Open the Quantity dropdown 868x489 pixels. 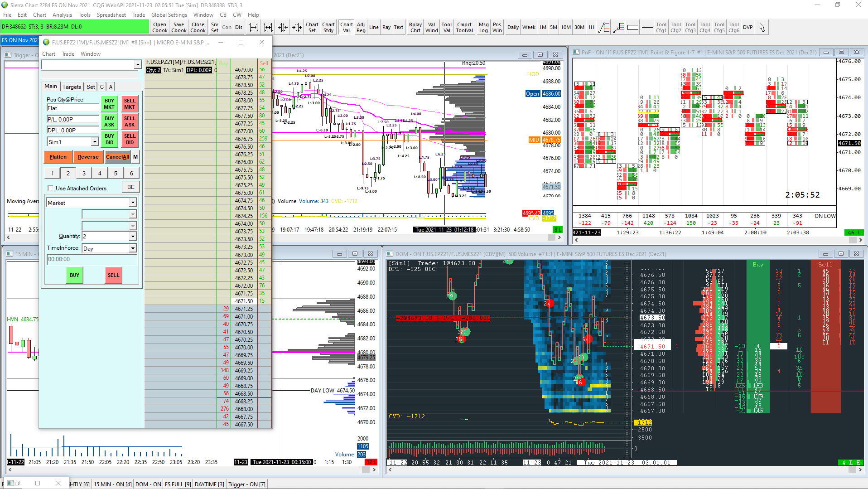[x=133, y=237]
